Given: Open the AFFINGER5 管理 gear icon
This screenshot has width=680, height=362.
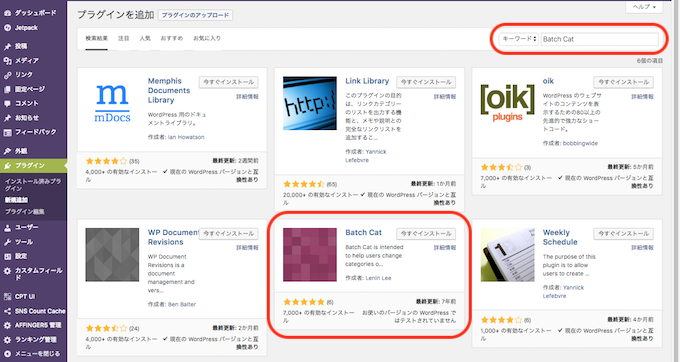Looking at the screenshot, I should pyautogui.click(x=7, y=325).
